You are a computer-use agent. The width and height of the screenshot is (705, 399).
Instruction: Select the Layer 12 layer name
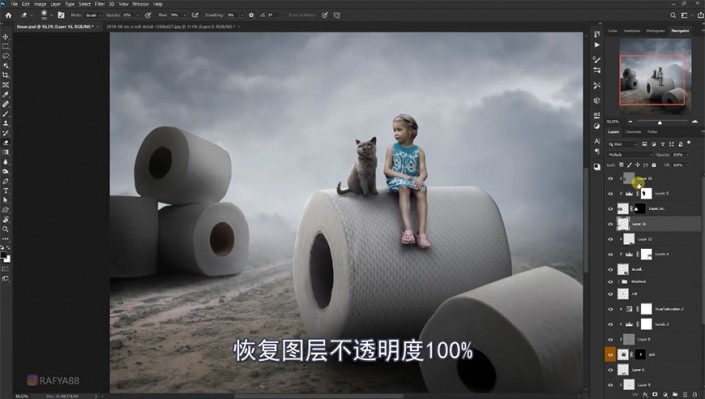tap(645, 239)
